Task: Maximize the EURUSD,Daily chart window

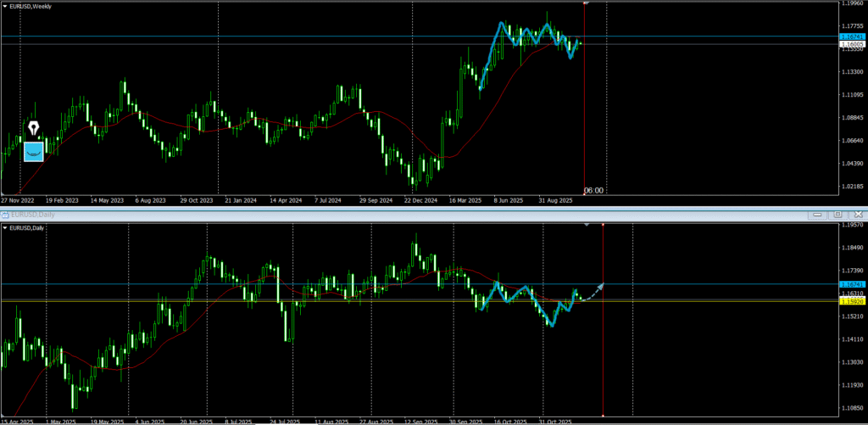Action: pyautogui.click(x=837, y=215)
